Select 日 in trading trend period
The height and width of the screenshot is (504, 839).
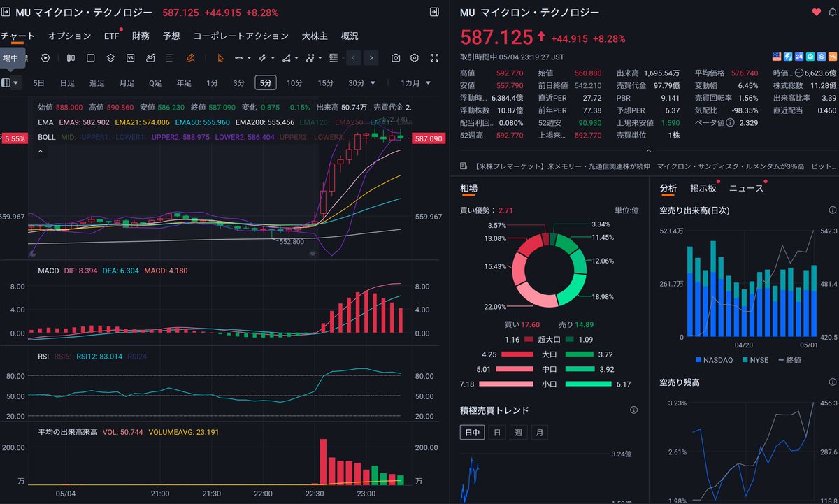click(x=496, y=433)
